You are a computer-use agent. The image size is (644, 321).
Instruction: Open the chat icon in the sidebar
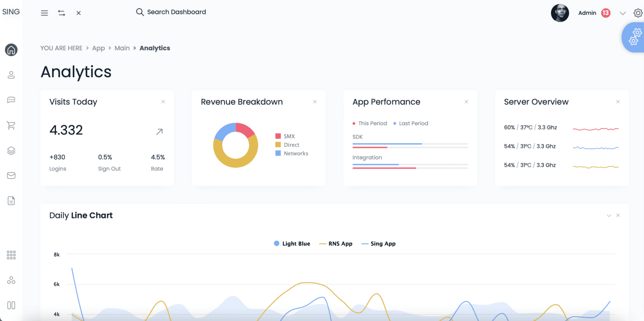pyautogui.click(x=11, y=100)
